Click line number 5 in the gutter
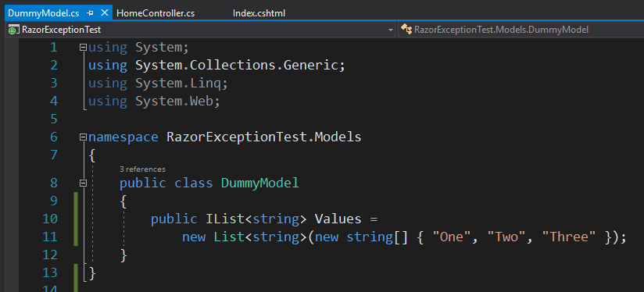The width and height of the screenshot is (644, 292). pos(54,119)
